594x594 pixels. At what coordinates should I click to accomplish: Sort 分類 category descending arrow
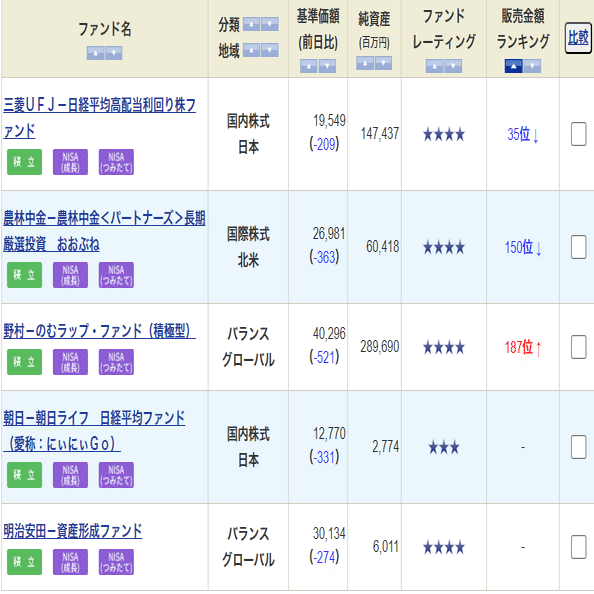tap(270, 24)
